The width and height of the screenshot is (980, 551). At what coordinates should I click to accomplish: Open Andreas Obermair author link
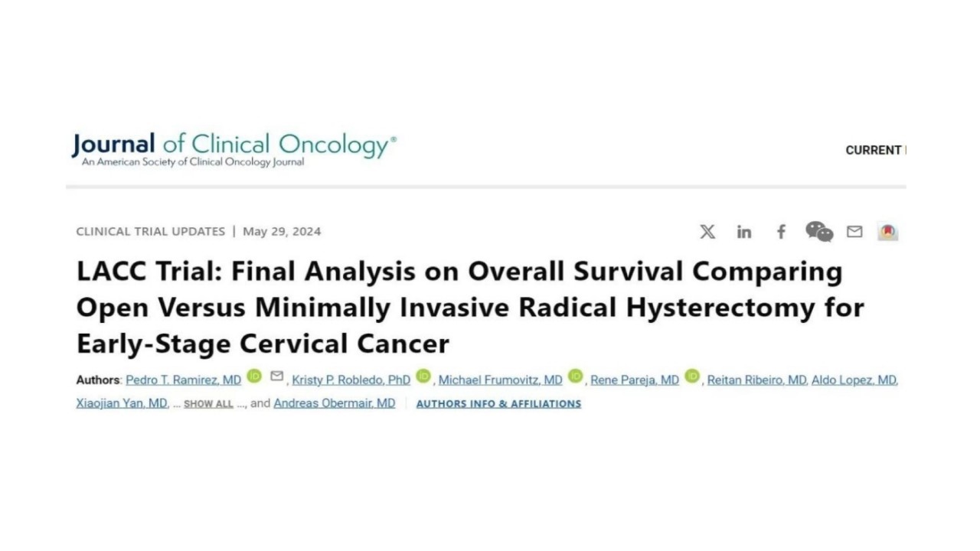click(x=335, y=403)
